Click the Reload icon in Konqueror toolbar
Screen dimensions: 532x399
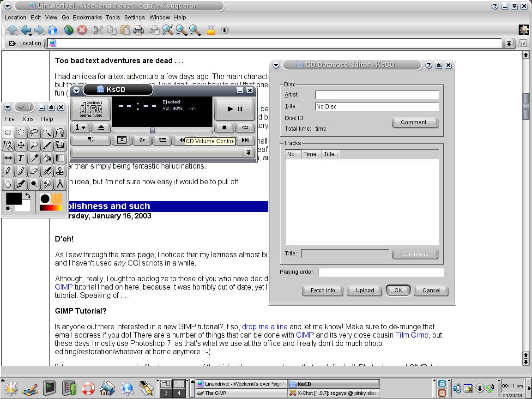68,30
